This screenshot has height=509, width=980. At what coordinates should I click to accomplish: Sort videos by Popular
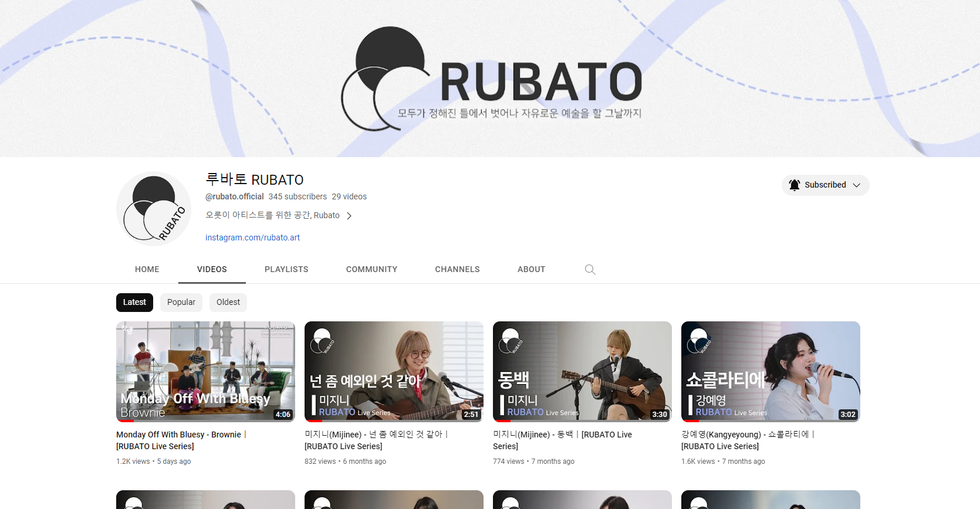point(181,303)
